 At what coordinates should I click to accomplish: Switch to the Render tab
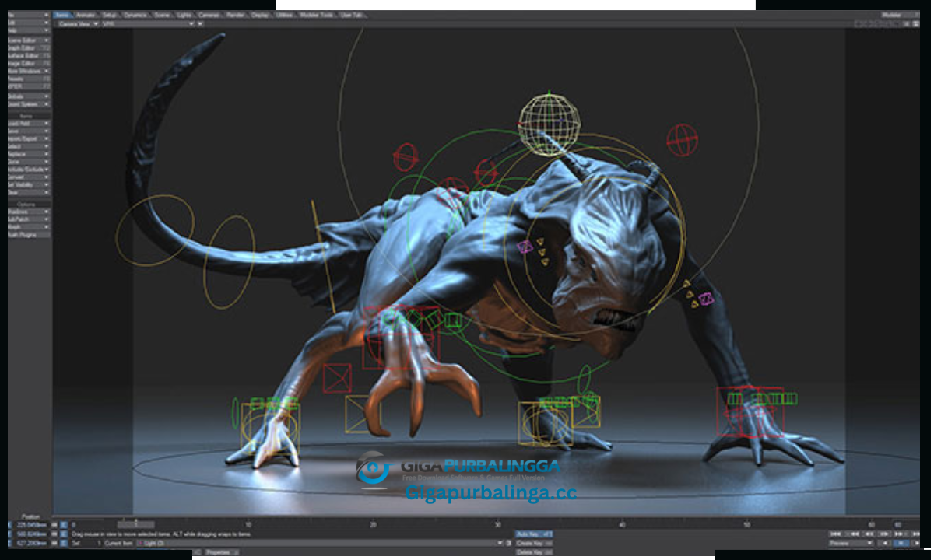(x=235, y=15)
